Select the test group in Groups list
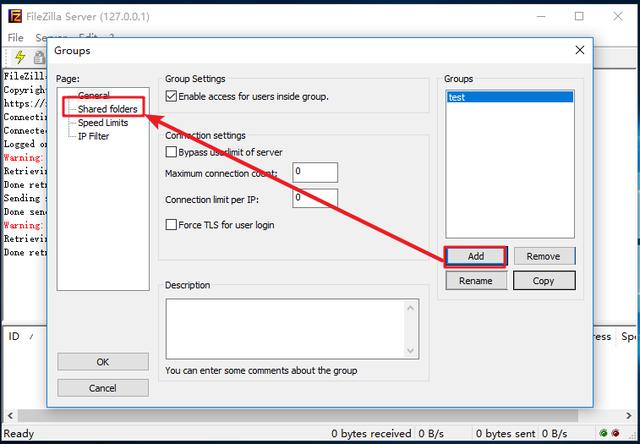Image resolution: width=640 pixels, height=444 pixels. pos(510,97)
